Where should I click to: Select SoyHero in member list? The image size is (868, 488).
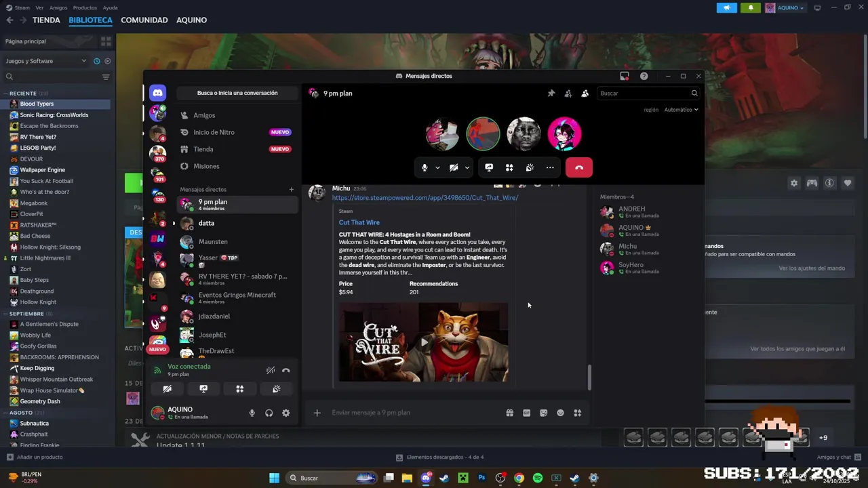tap(648, 268)
